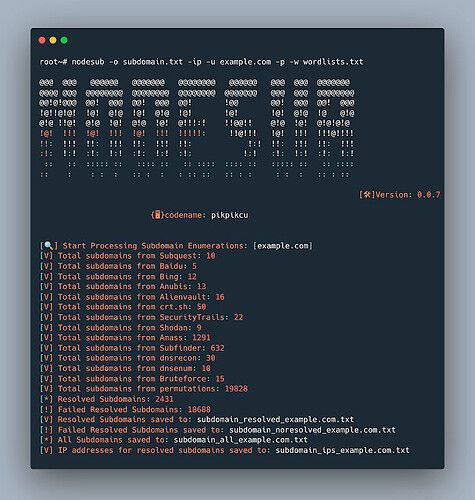Click file name 'subdomain_resolved_example.com.txt'

276,419
